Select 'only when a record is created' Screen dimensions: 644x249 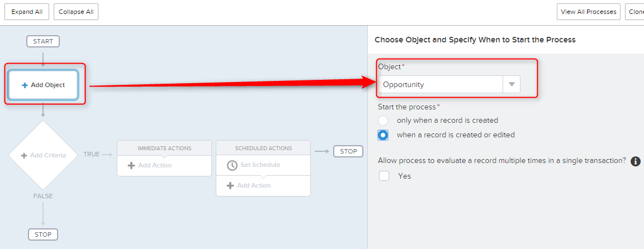coord(383,121)
